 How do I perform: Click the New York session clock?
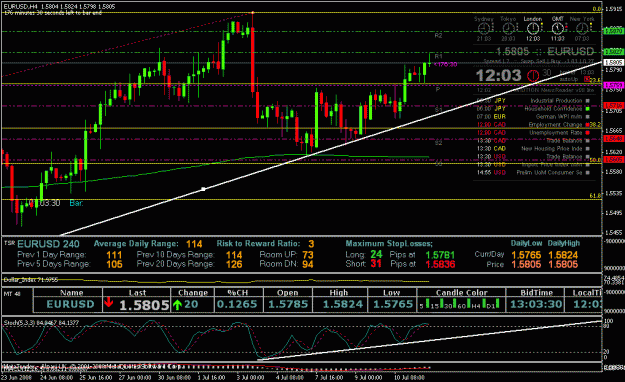click(582, 29)
